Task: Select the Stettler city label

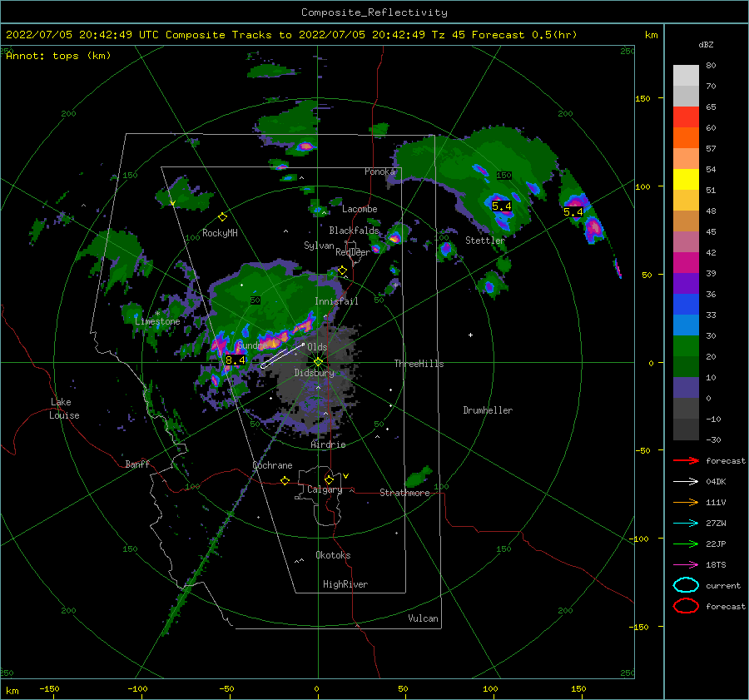Action: [485, 241]
